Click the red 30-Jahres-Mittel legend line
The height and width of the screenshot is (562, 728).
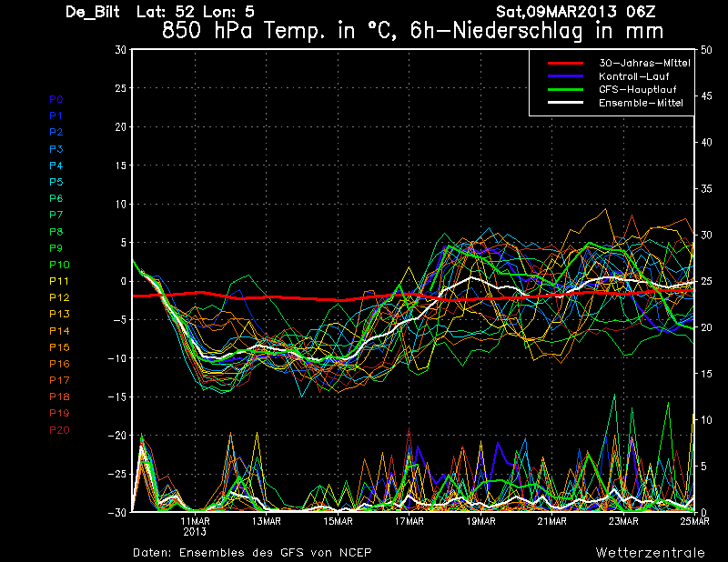tap(565, 63)
